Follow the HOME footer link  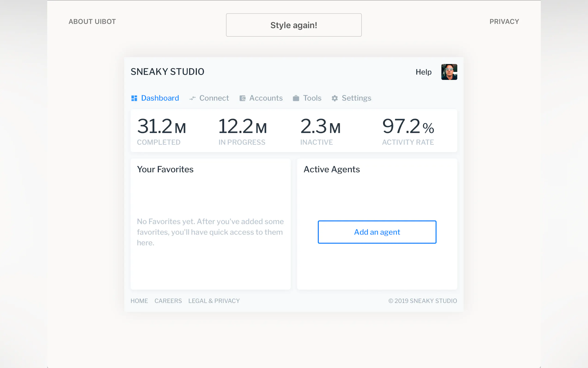pyautogui.click(x=139, y=301)
